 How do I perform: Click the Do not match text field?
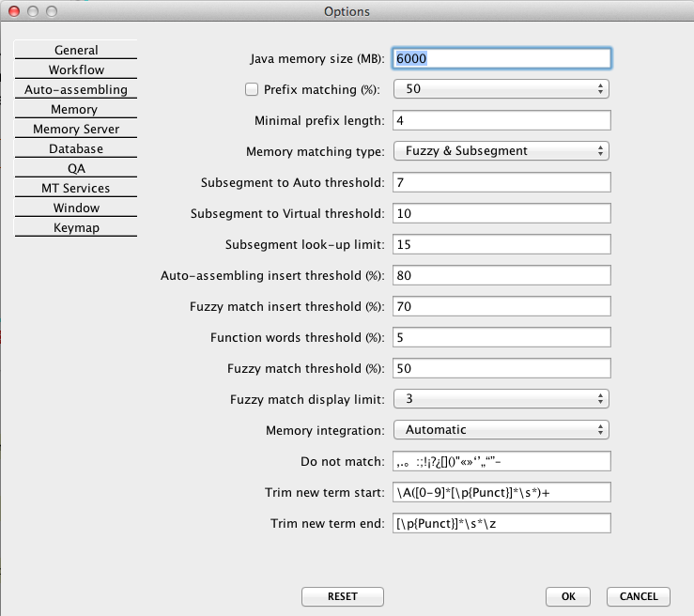click(501, 461)
